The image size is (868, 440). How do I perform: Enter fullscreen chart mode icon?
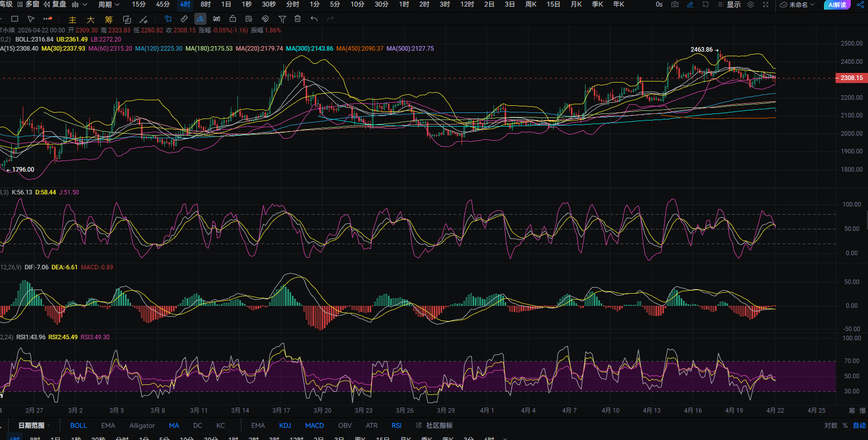click(x=766, y=5)
